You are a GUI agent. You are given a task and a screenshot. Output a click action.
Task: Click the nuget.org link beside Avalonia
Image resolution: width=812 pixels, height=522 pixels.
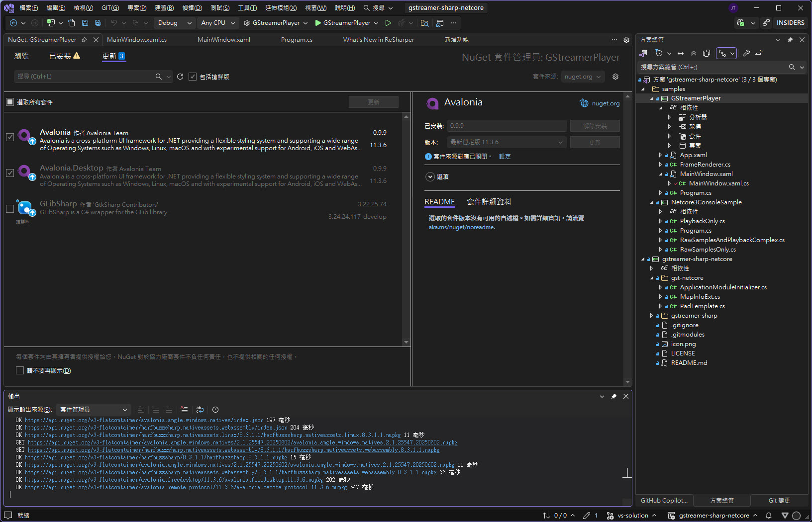(x=606, y=103)
